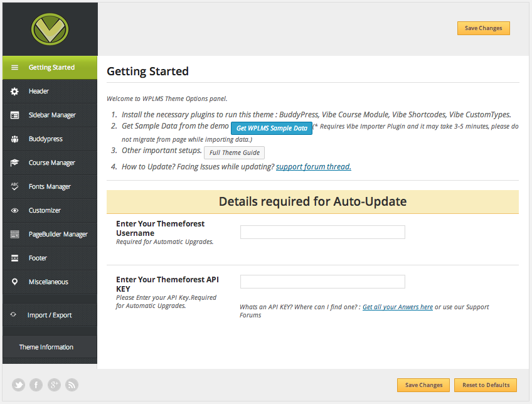Click the Header gear icon
The width and height of the screenshot is (532, 404).
click(x=14, y=91)
